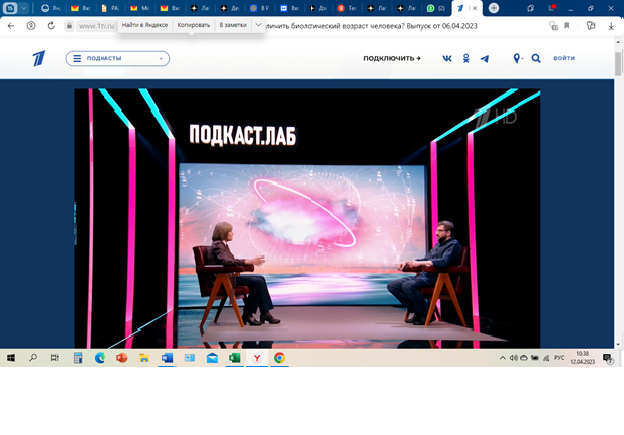
Task: Switch to the "РА" tab
Action: (x=110, y=8)
